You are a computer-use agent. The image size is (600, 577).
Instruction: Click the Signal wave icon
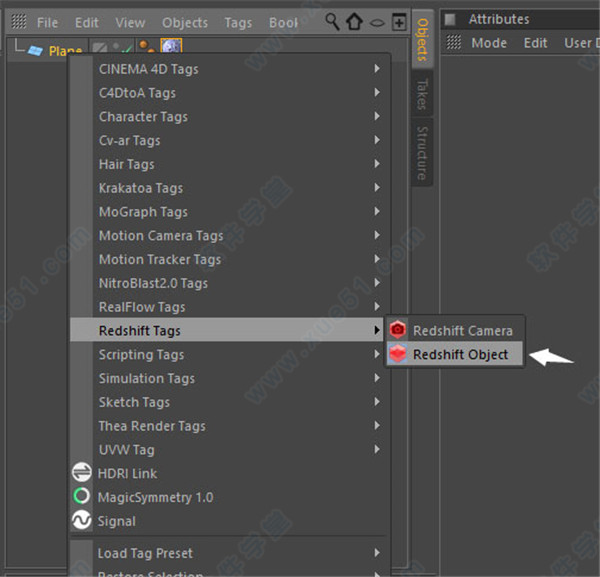[82, 521]
